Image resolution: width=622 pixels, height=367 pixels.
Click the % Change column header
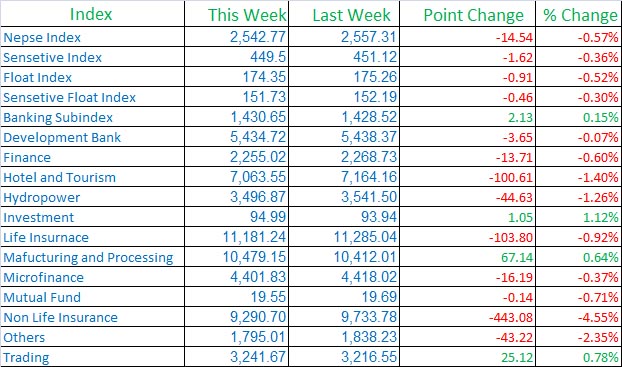pos(580,15)
